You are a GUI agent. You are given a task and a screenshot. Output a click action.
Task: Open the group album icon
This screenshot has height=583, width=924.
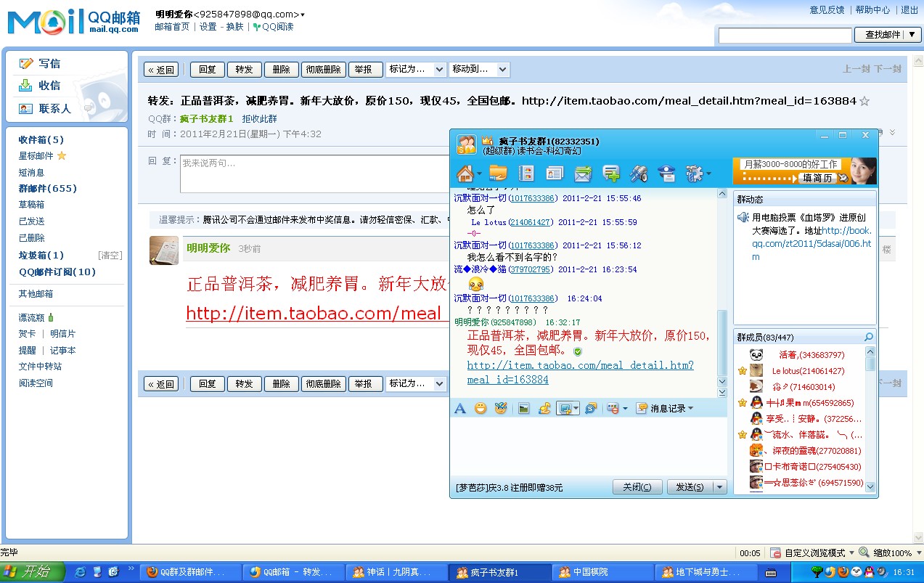tap(526, 173)
